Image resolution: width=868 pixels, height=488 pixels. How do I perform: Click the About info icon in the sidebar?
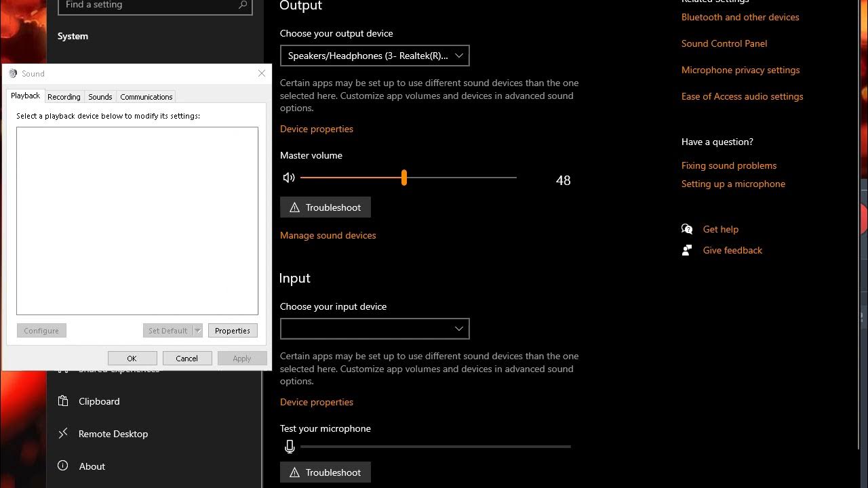click(x=63, y=466)
